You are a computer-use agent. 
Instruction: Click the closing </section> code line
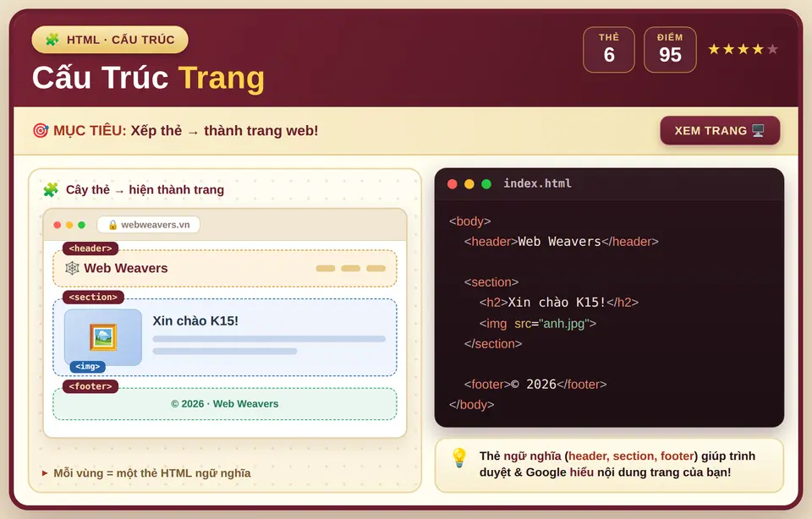[493, 343]
